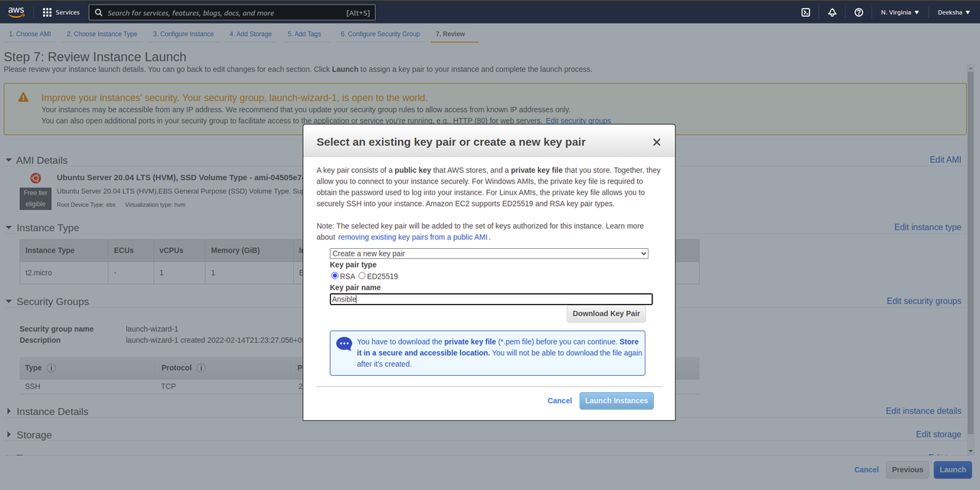Viewport: 980px width, 490px height.
Task: Open removing existing key pairs link
Action: click(x=413, y=237)
